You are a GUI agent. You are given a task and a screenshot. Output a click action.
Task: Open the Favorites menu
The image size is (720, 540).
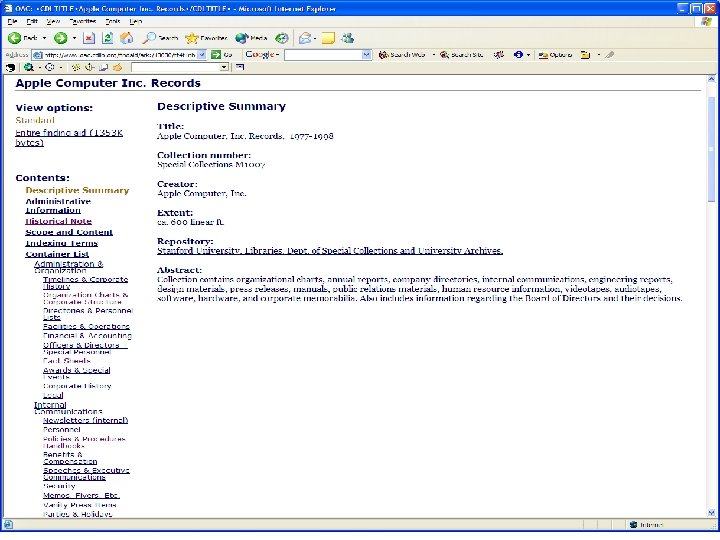83,21
